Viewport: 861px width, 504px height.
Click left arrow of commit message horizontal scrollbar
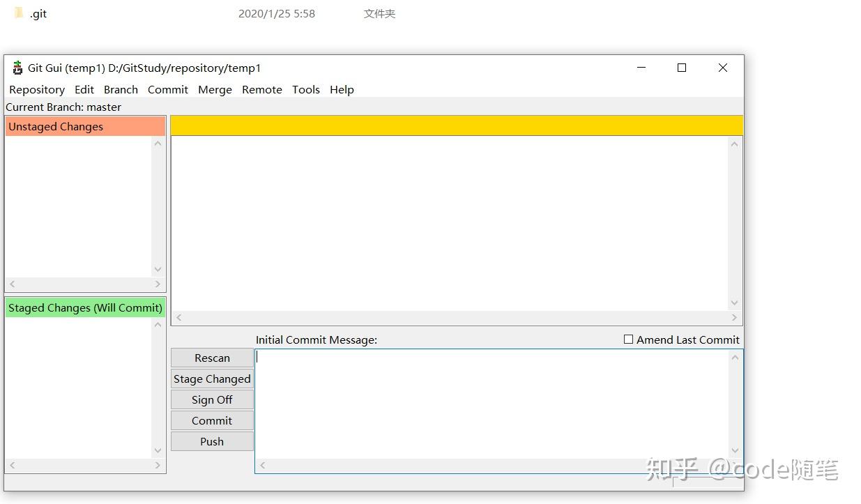[x=263, y=465]
